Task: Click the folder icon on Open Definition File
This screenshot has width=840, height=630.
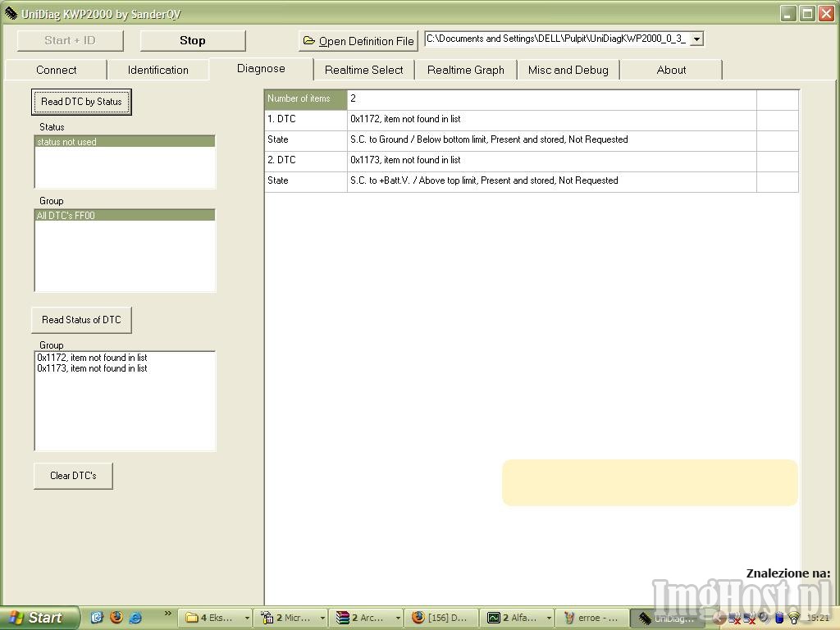Action: (309, 41)
